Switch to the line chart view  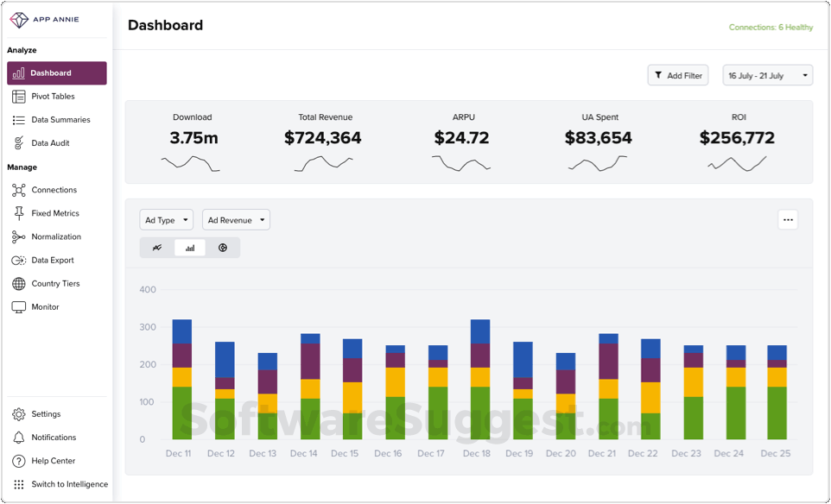(156, 247)
